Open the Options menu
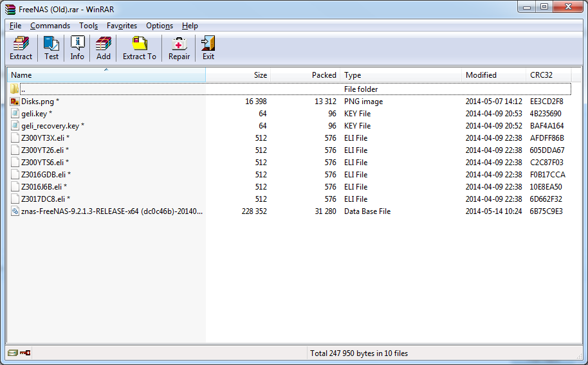This screenshot has height=365, width=588. (160, 26)
